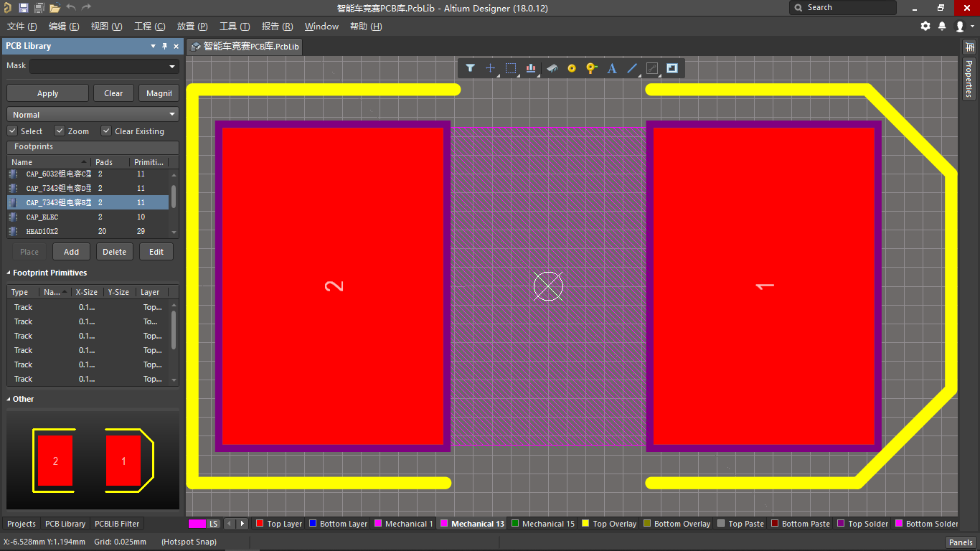Click current layer magenta color swatch

point(197,524)
